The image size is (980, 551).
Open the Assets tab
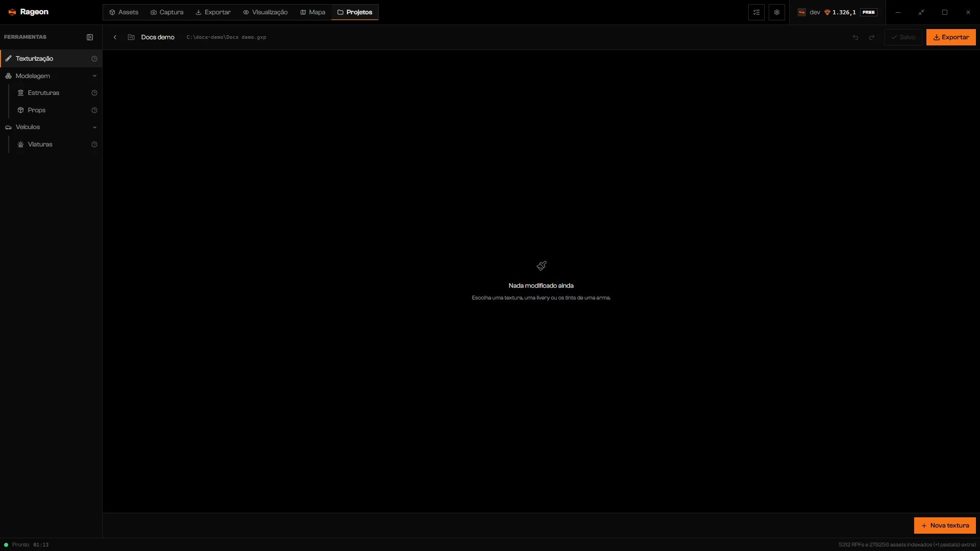pos(124,12)
